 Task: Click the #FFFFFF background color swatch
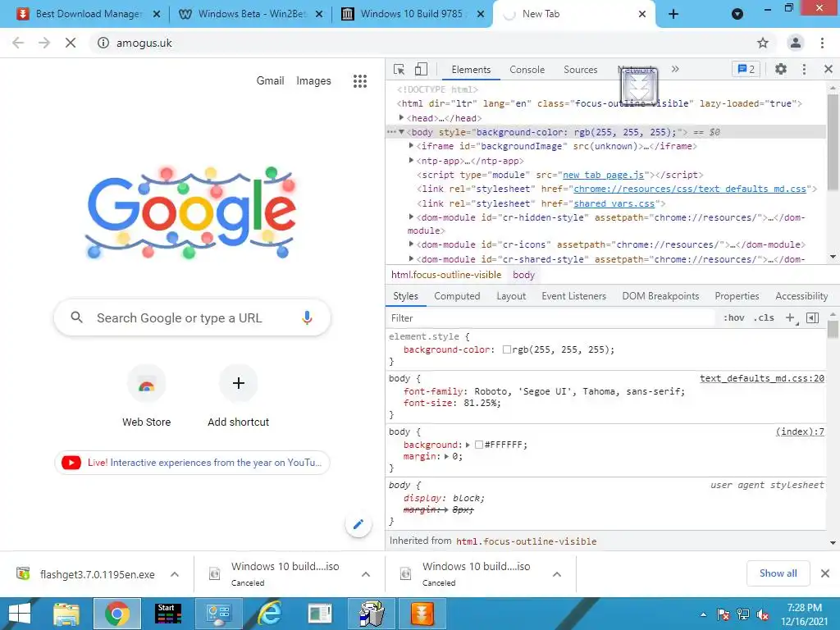coord(479,445)
